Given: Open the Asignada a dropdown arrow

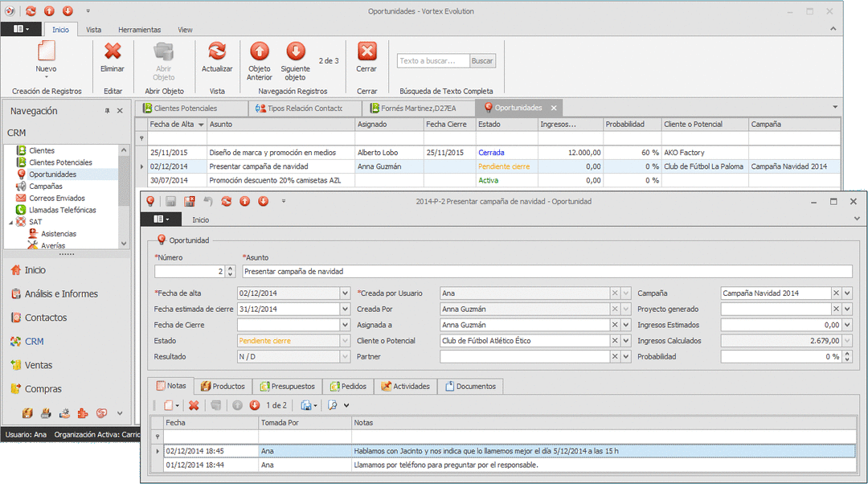Looking at the screenshot, I should [x=627, y=325].
